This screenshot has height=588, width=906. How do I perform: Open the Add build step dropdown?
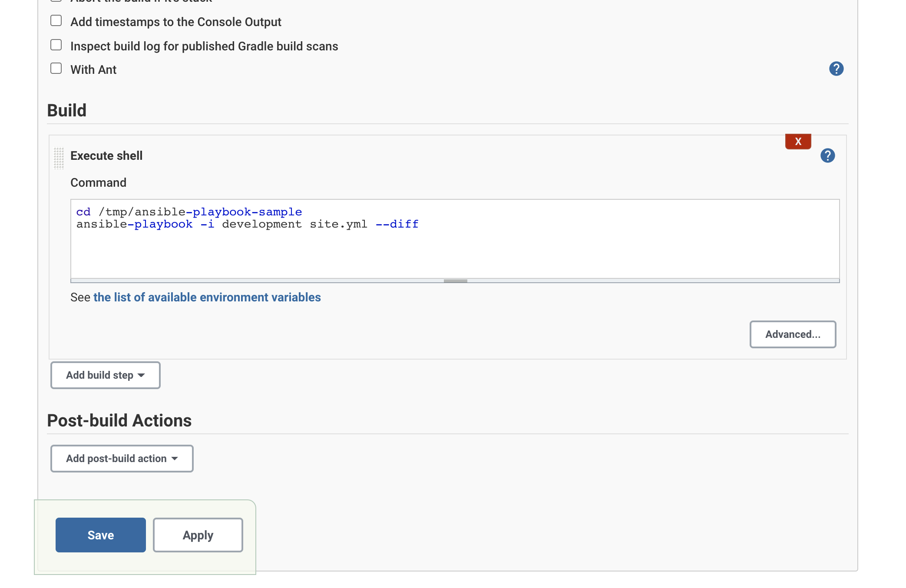pos(106,375)
